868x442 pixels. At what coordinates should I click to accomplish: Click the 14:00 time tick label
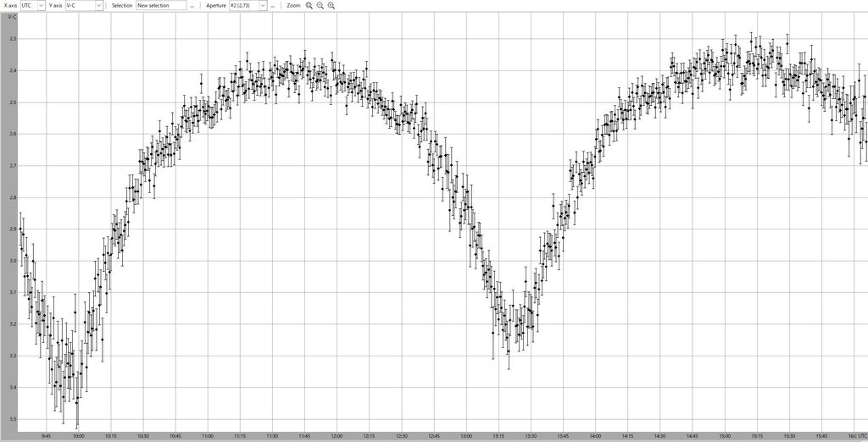(595, 436)
